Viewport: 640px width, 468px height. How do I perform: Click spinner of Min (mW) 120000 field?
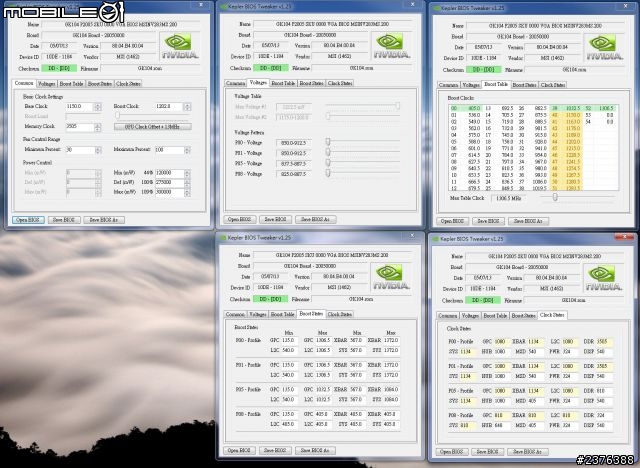coord(187,173)
